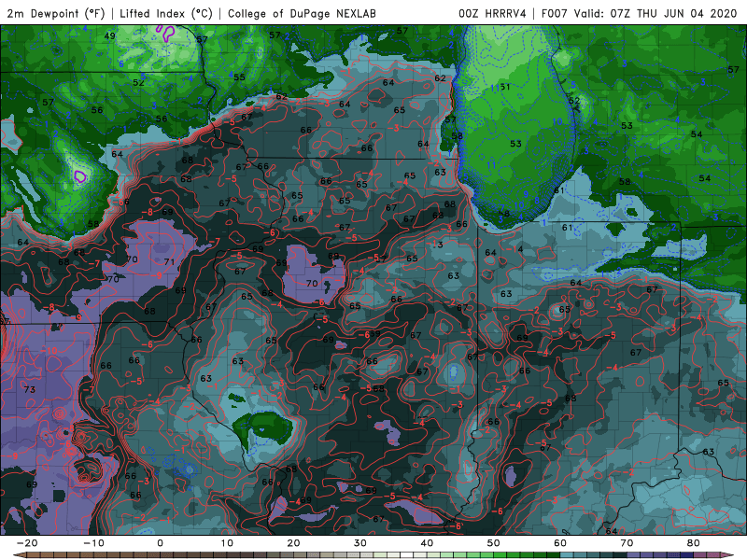
Task: Click the 71 dewpoint value on the map
Action: (x=169, y=262)
